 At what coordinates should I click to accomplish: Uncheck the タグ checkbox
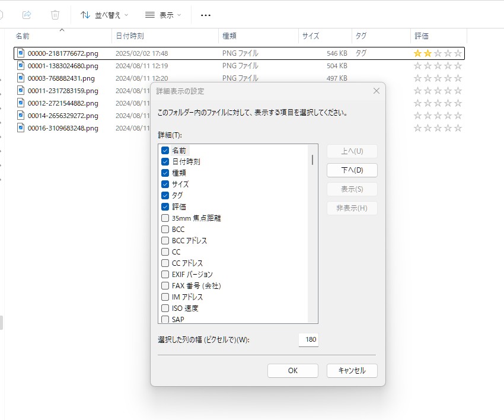165,196
